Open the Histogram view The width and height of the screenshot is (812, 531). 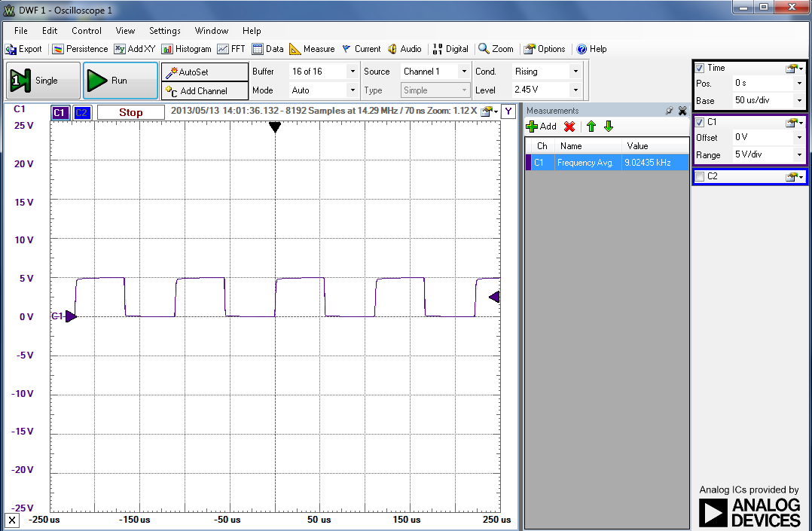(186, 49)
